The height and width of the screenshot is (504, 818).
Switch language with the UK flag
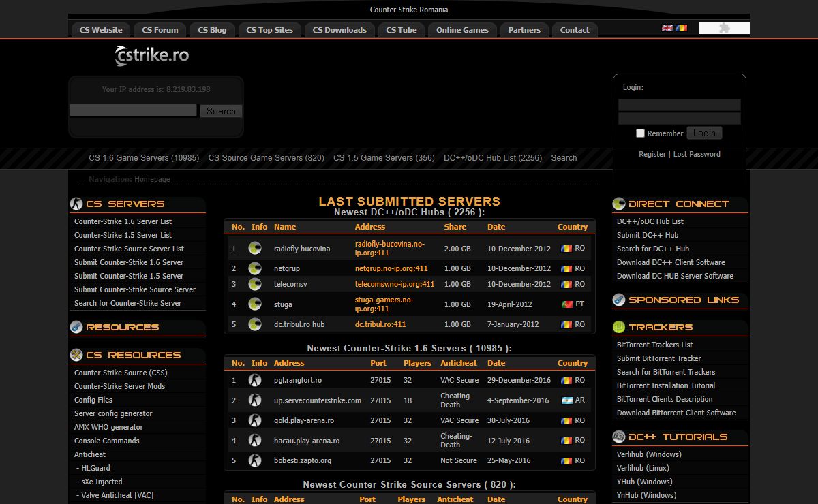(667, 28)
